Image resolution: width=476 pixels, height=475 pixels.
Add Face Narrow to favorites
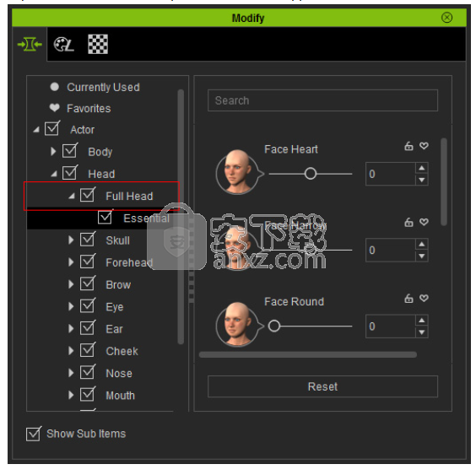pos(424,222)
